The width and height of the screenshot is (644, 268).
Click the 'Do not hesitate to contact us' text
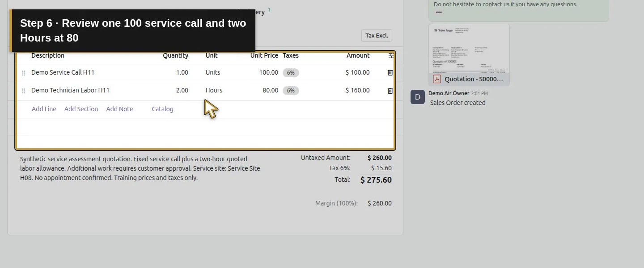click(x=505, y=4)
